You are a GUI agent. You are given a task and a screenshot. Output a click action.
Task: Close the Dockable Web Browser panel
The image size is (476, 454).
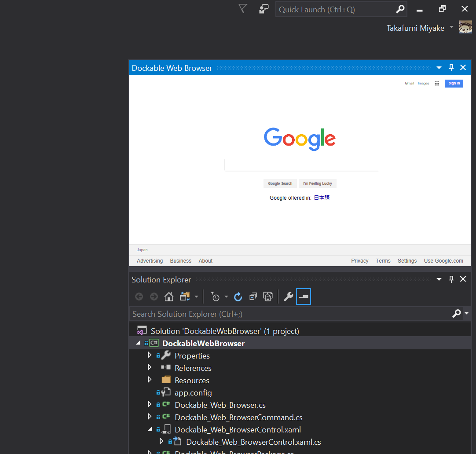[x=463, y=67]
